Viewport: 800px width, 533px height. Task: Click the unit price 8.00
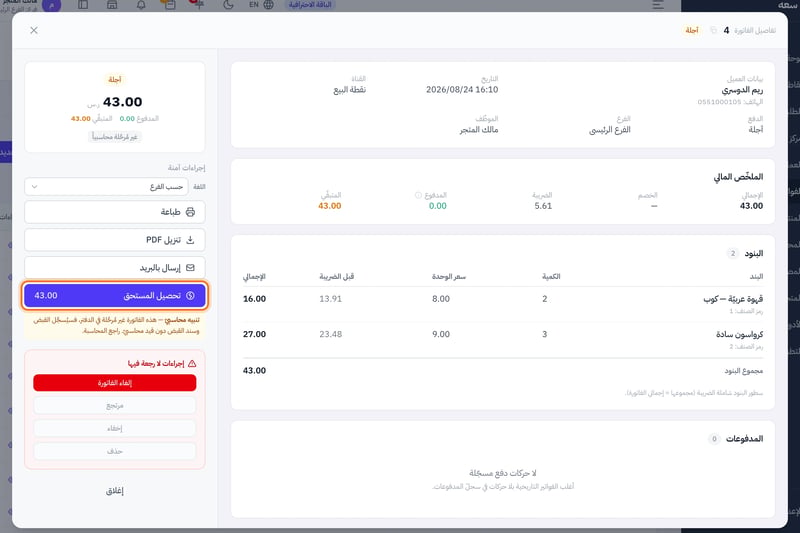pyautogui.click(x=441, y=299)
